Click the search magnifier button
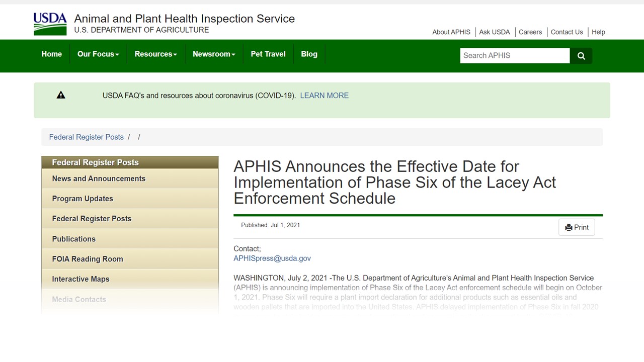 [x=581, y=56]
